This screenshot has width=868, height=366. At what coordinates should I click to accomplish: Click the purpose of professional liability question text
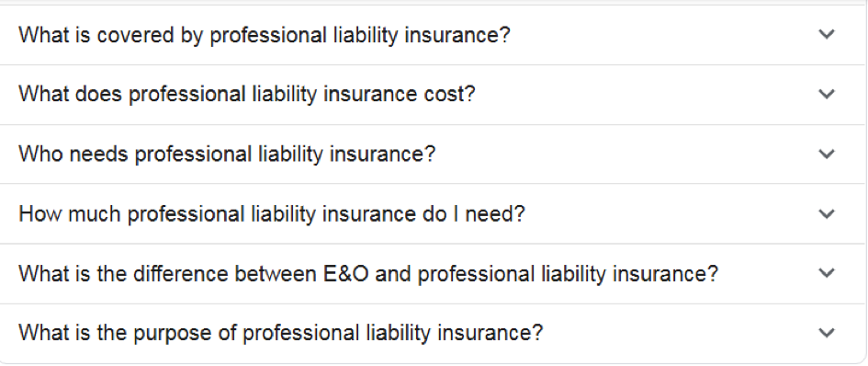point(281,333)
